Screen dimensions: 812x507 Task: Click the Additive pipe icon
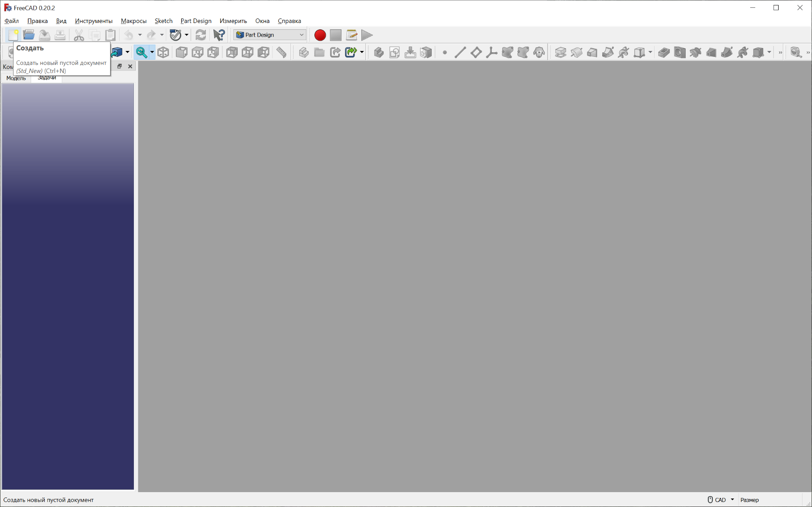(x=608, y=52)
